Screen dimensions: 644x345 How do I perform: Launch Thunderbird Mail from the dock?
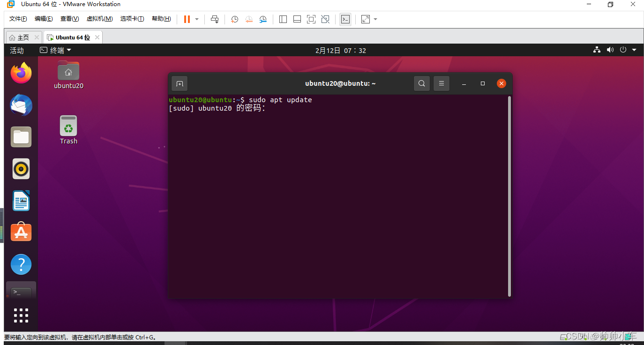tap(21, 105)
